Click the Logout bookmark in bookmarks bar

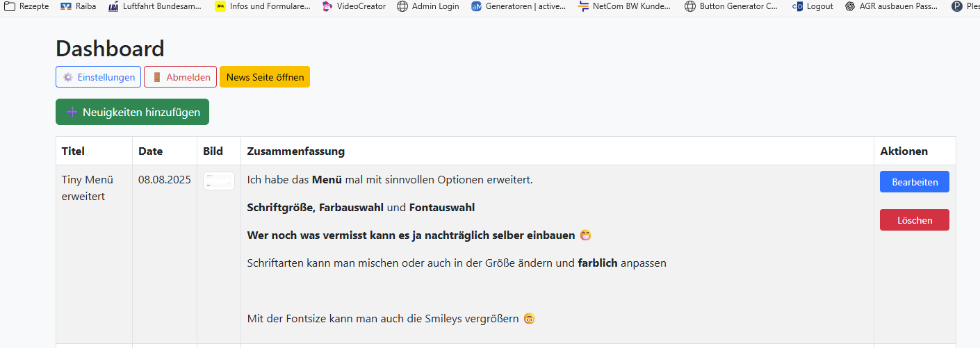tap(813, 6)
